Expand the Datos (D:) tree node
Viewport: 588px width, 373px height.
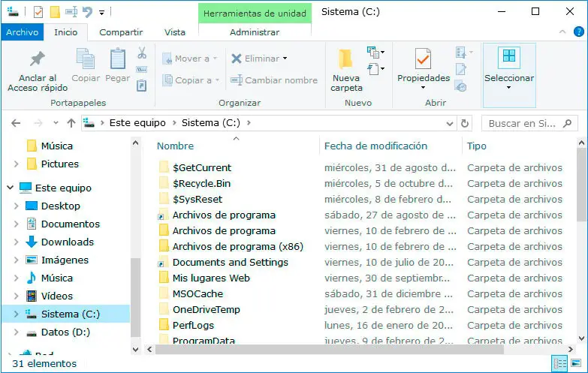16,332
